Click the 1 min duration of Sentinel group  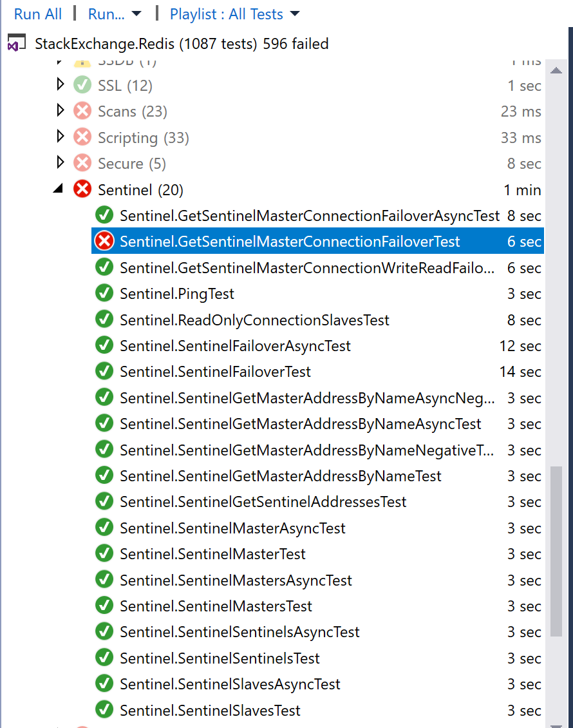pos(522,190)
